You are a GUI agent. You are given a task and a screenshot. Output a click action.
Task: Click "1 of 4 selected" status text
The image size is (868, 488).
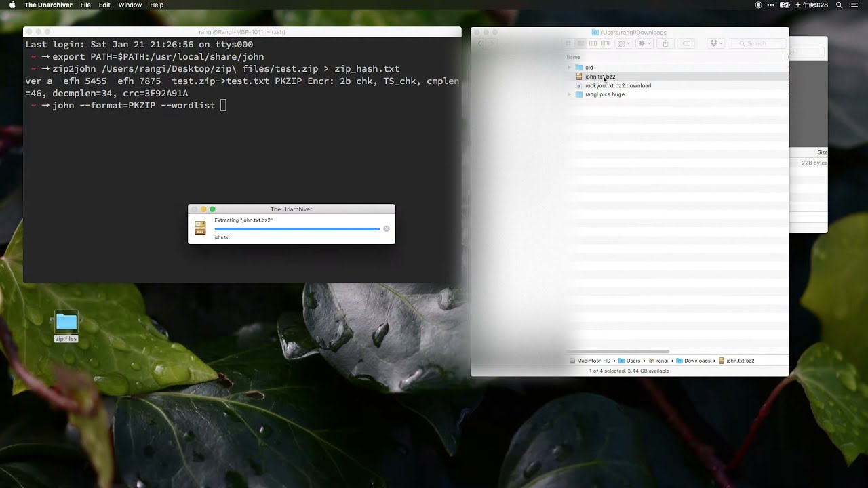629,371
